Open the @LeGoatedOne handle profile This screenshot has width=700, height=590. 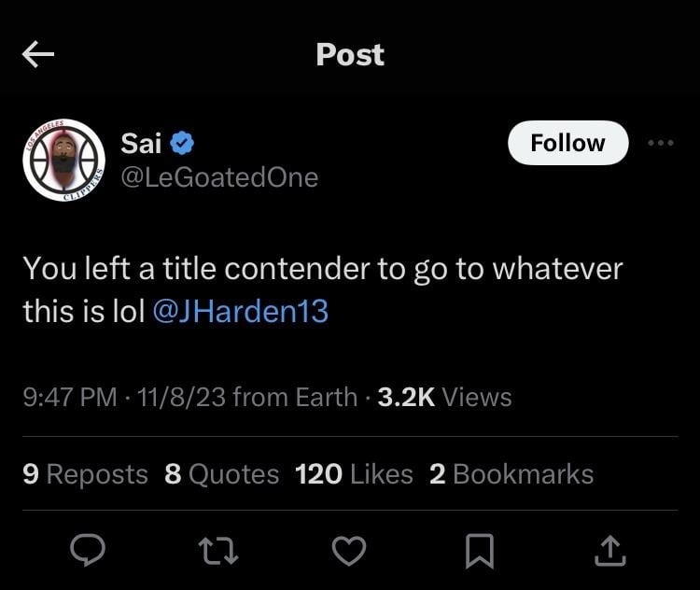tap(219, 176)
